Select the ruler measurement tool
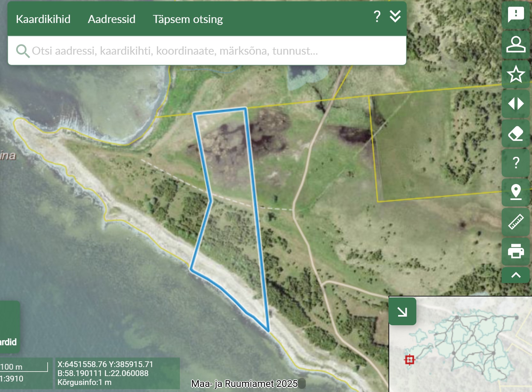 (x=516, y=222)
